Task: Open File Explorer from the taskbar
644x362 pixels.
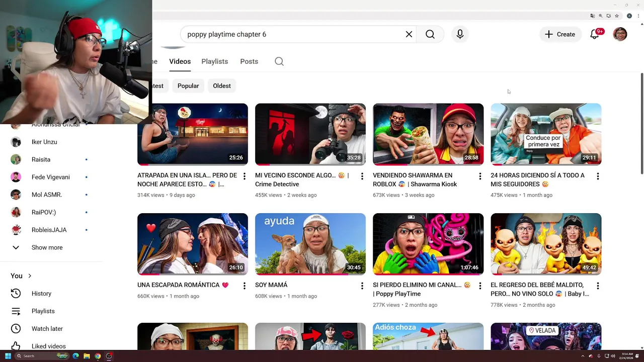Action: click(x=87, y=356)
